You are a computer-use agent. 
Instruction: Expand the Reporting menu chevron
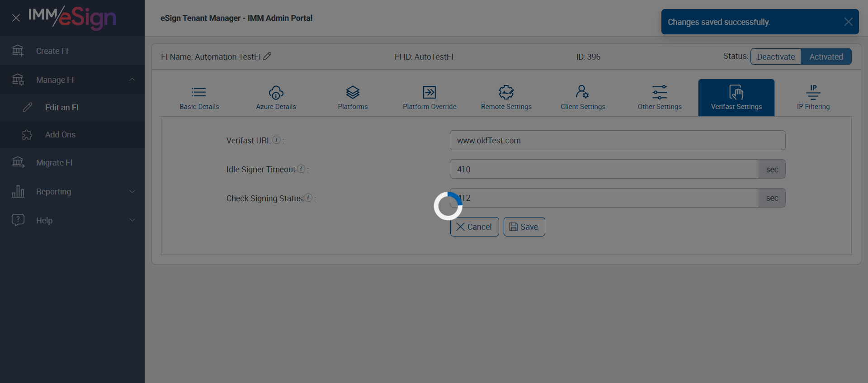tap(132, 191)
